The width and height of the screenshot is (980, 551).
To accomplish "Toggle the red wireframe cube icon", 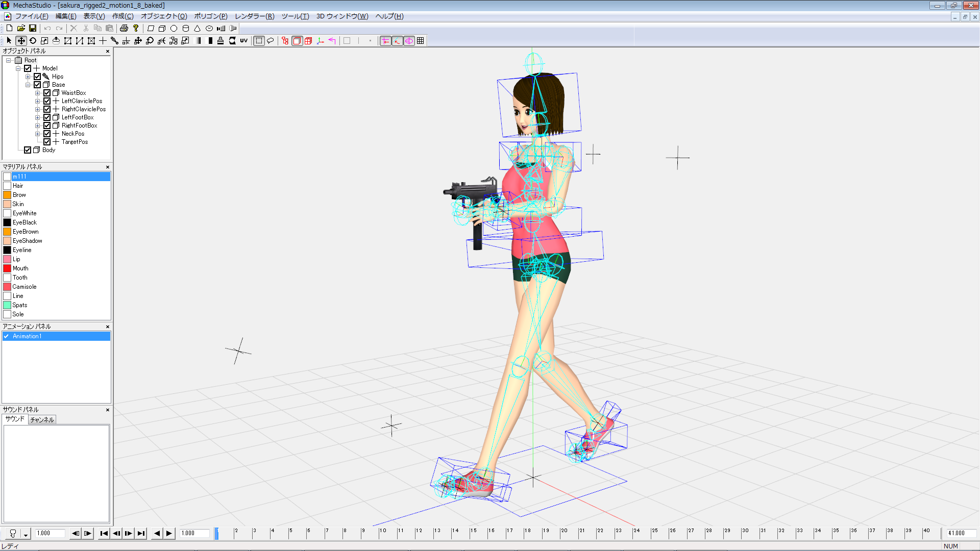I will pos(308,41).
